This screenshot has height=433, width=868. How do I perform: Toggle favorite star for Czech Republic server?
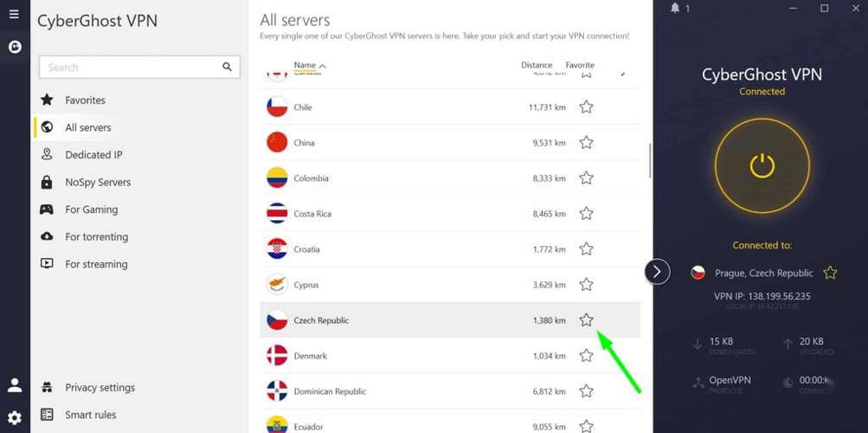tap(586, 320)
